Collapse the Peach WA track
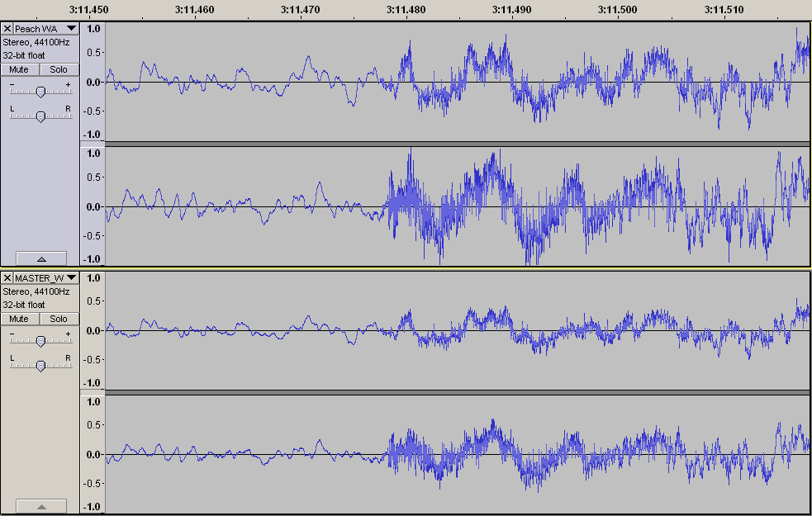This screenshot has width=812, height=516. [x=41, y=258]
